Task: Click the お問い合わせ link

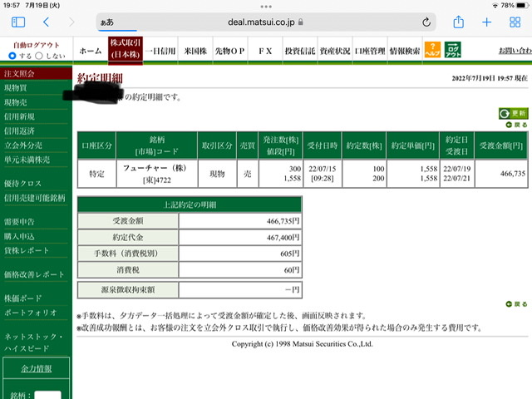Action: [x=515, y=51]
